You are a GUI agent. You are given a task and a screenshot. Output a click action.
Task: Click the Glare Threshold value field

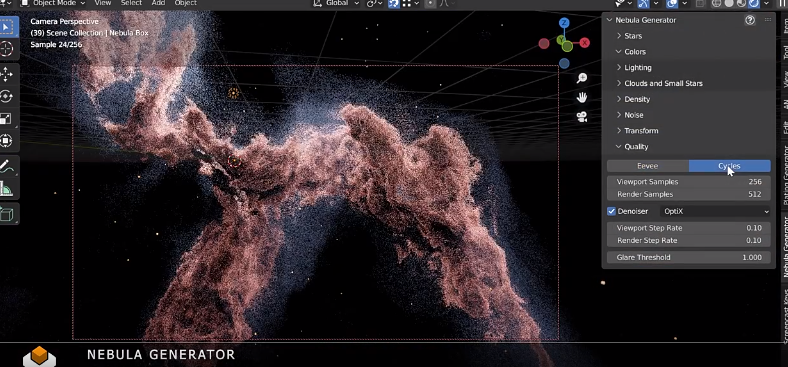point(688,257)
